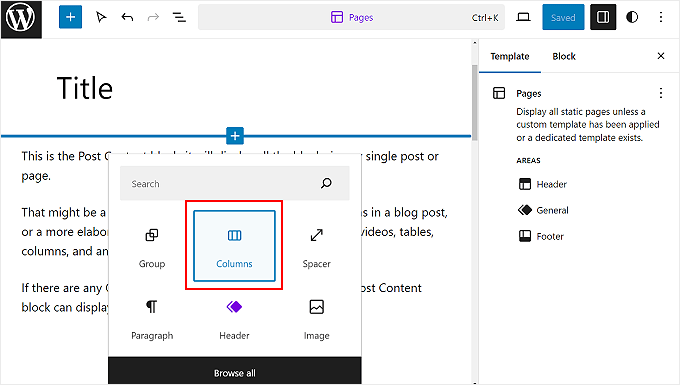Select the Header template area
The image size is (680, 385).
pos(543,184)
